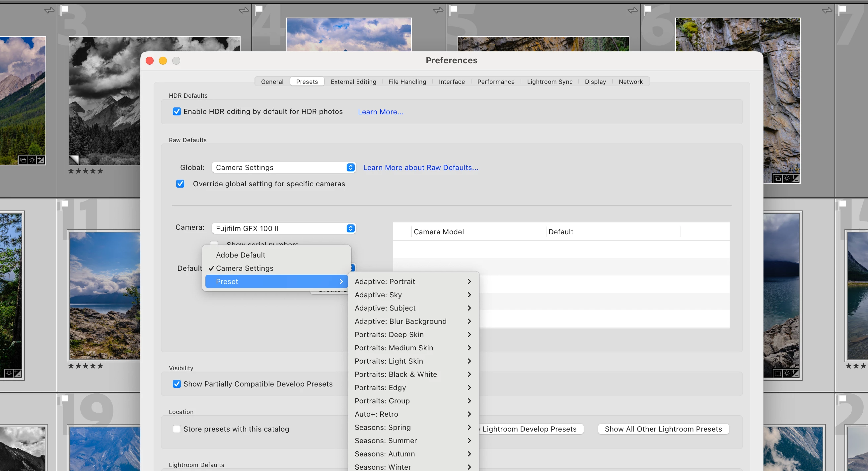Switch to the External Editing tab
This screenshot has height=471, width=868.
tap(353, 82)
